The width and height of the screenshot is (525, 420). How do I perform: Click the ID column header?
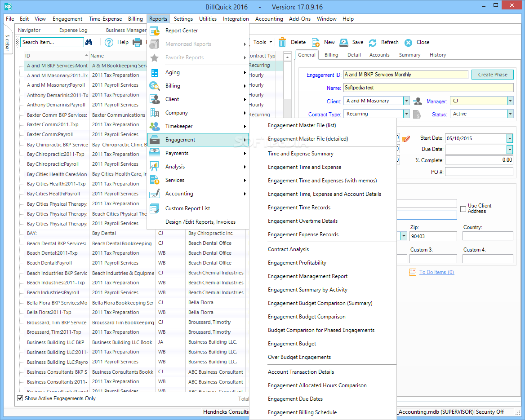tap(56, 56)
